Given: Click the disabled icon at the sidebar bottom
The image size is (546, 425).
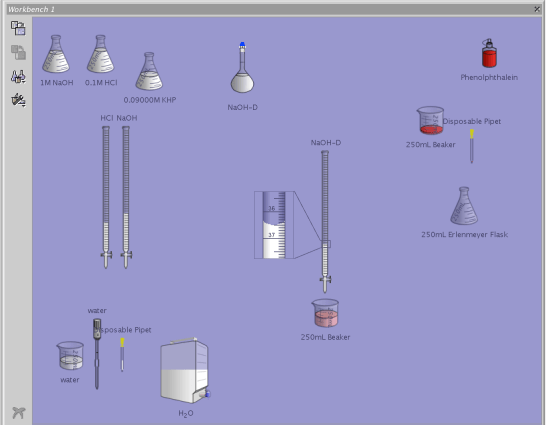Looking at the screenshot, I should (x=18, y=413).
